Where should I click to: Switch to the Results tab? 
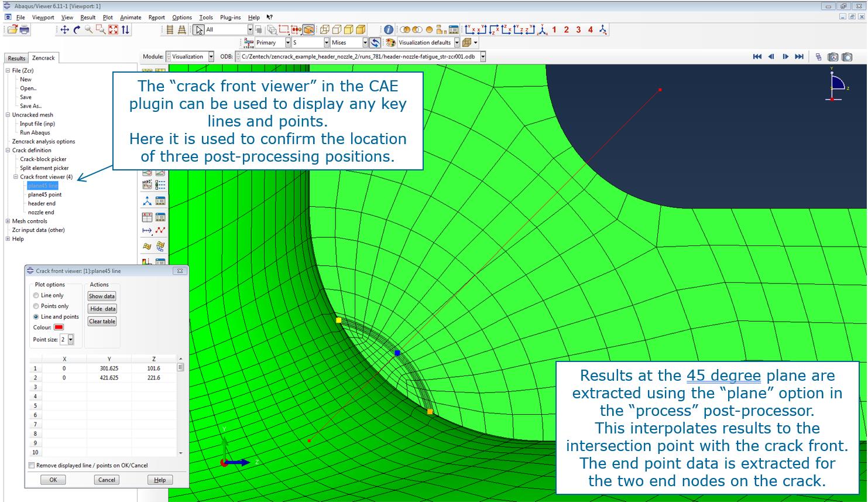tap(16, 58)
